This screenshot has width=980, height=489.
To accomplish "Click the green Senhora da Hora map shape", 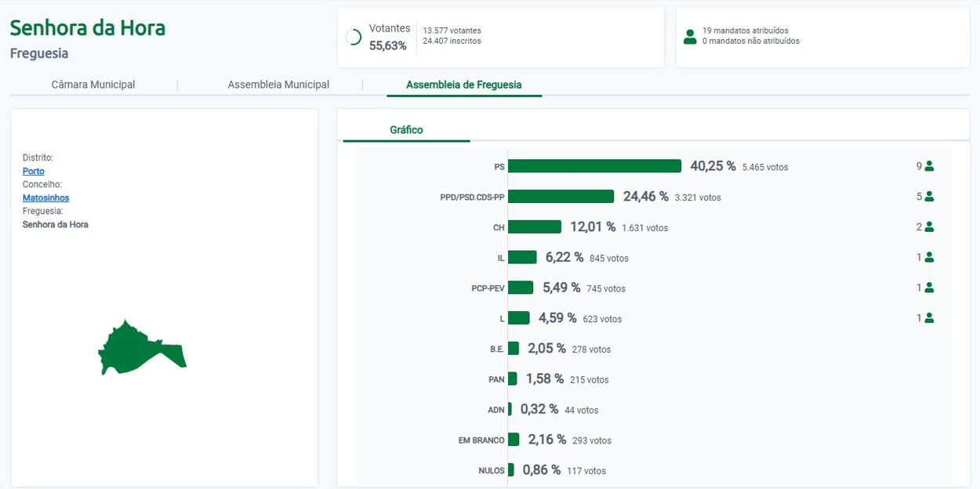I will (x=133, y=350).
